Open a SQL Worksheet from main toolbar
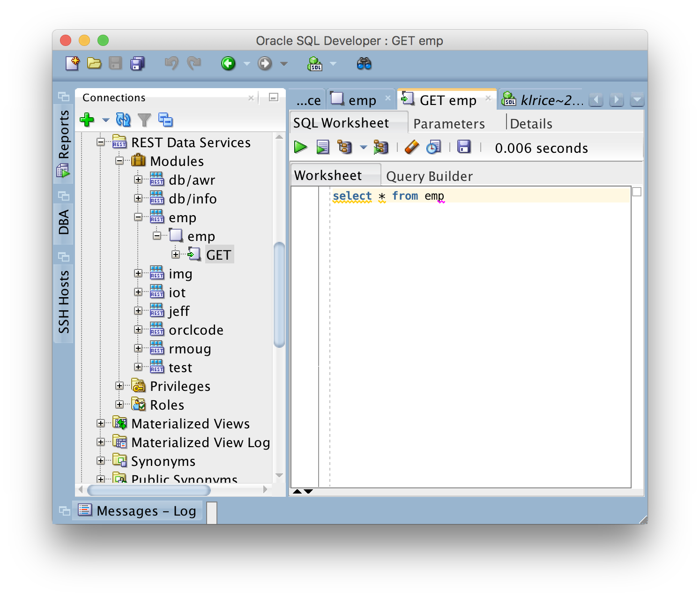 click(315, 64)
